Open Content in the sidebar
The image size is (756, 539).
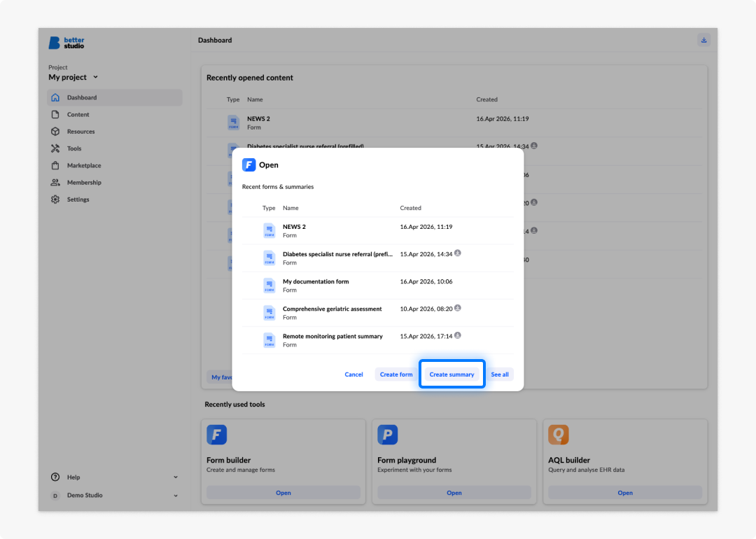point(115,114)
